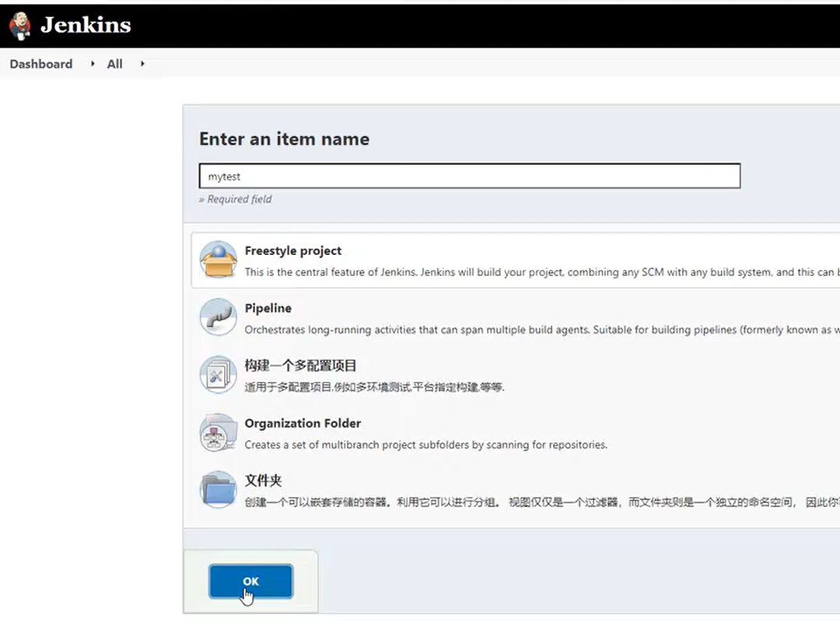Click the Pipeline description starting with Orchestrates

pos(542,330)
